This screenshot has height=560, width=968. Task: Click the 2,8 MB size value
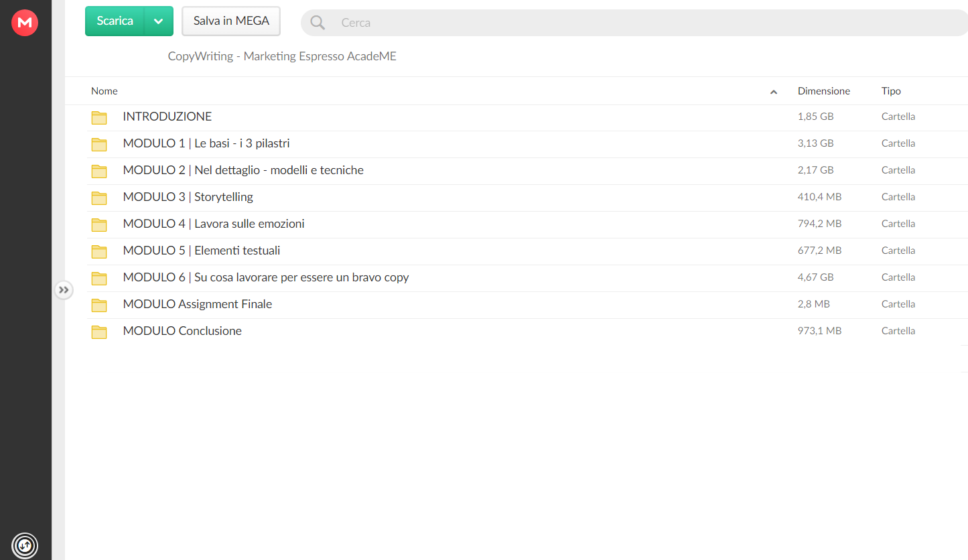point(814,304)
